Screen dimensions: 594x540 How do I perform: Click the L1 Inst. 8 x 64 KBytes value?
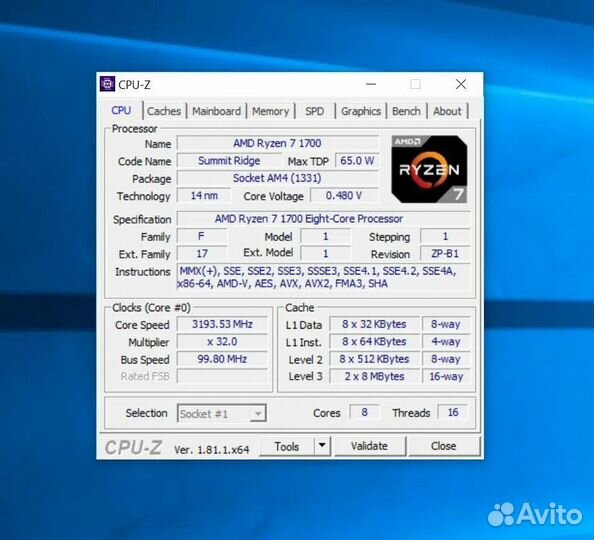tap(374, 342)
